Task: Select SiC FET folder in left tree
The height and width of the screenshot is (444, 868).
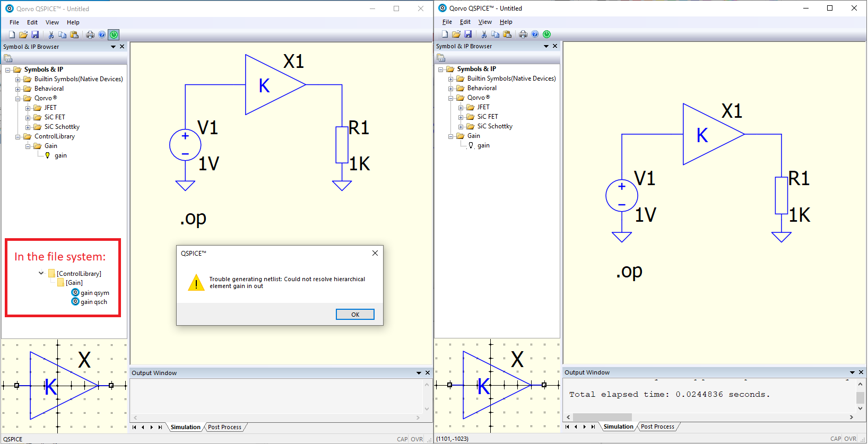Action: (55, 117)
